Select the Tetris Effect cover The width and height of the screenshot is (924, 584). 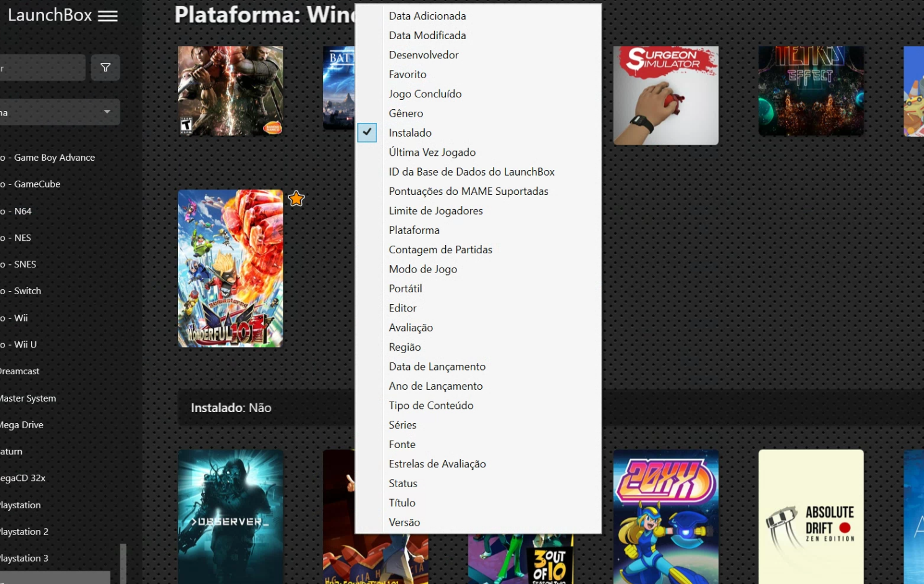[811, 91]
